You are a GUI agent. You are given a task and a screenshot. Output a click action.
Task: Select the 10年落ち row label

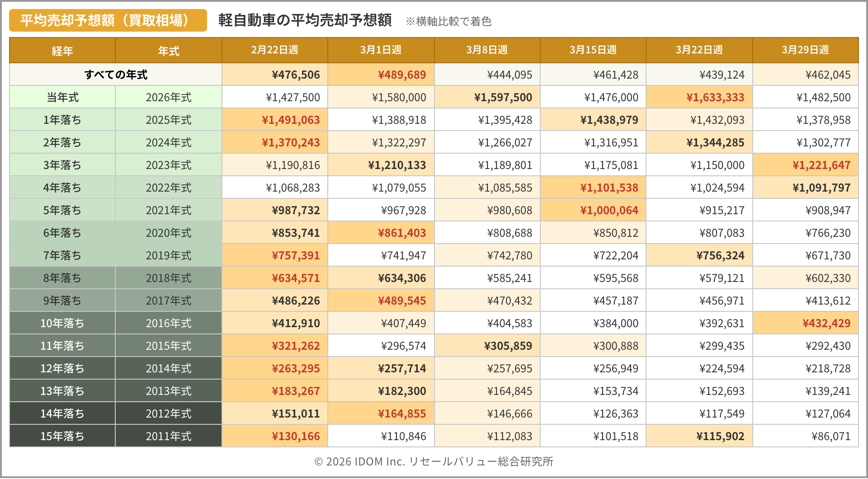(x=62, y=323)
